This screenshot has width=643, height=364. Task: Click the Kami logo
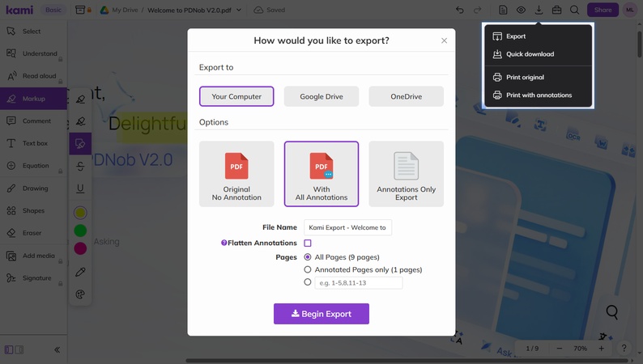pos(19,10)
